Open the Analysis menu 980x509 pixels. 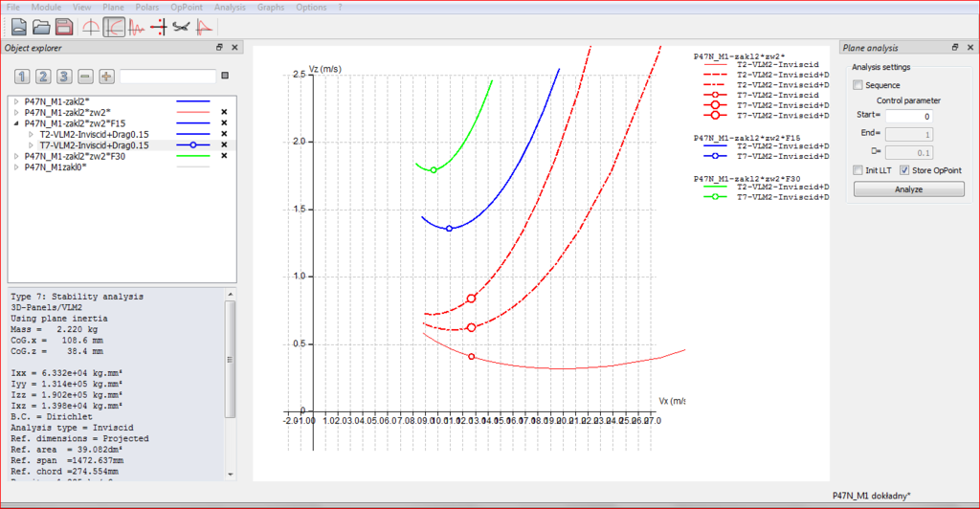coord(230,7)
